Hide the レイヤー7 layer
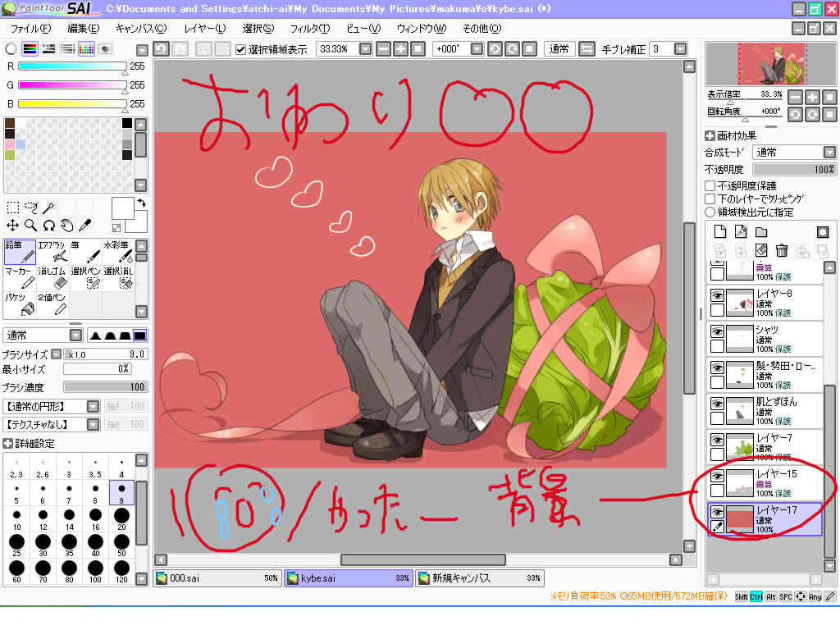The height and width of the screenshot is (630, 840). click(717, 440)
